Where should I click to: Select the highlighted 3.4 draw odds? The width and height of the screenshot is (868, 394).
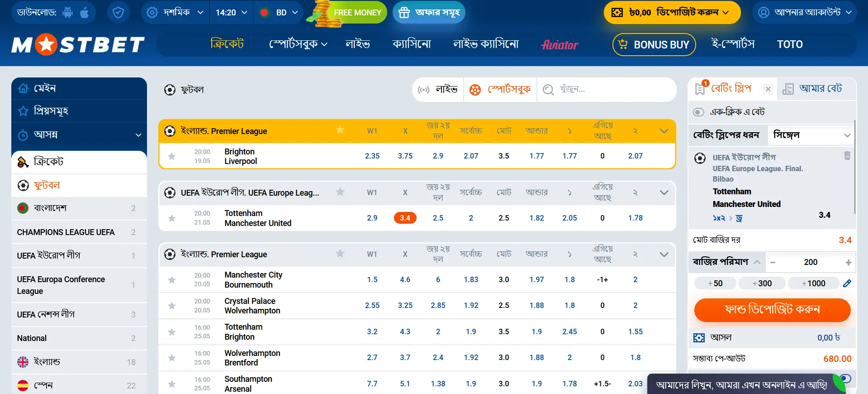(x=405, y=218)
